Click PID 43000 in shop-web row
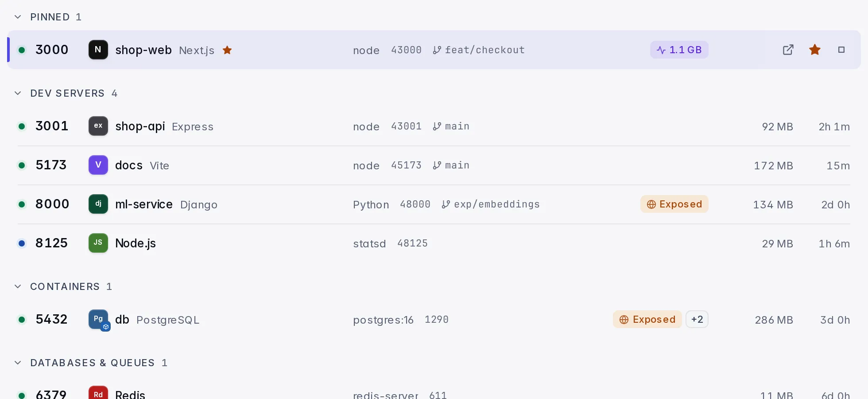Screen dimensions: 868x399 click(406, 50)
